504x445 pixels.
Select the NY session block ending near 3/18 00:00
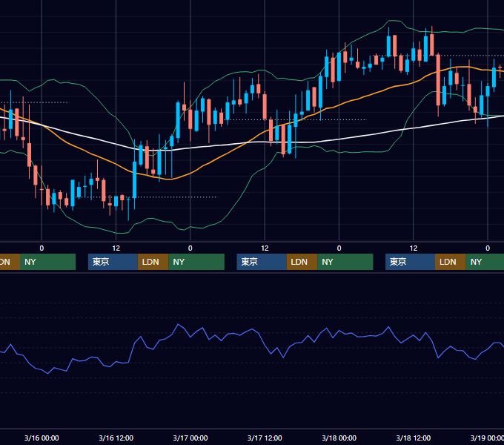tap(345, 262)
